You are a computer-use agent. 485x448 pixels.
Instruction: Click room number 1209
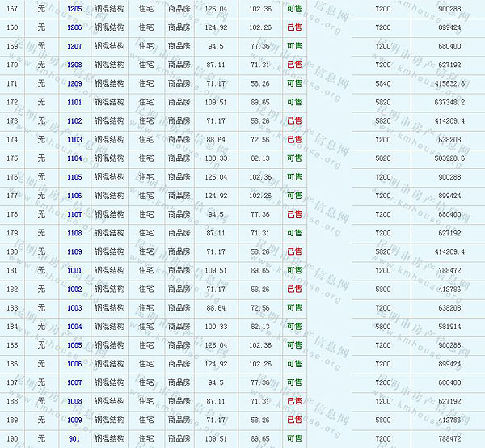coord(74,83)
